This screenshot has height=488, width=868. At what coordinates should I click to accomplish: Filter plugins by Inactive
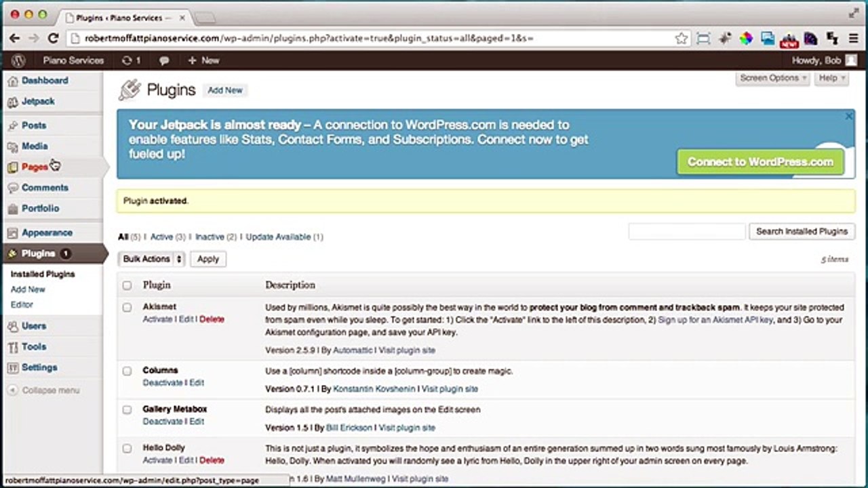[x=210, y=237]
